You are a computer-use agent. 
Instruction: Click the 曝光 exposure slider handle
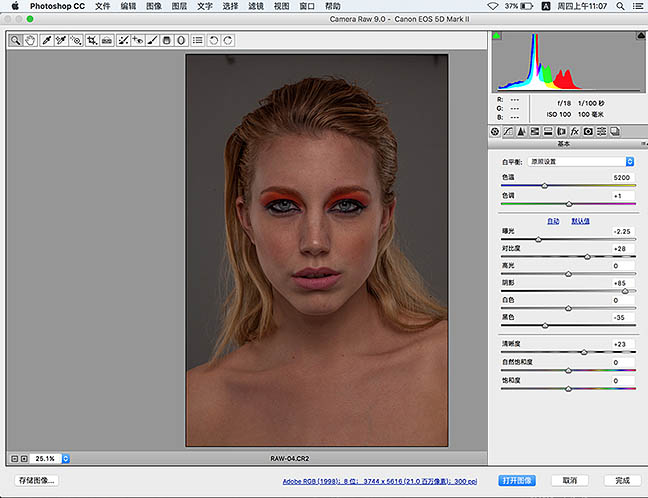coord(538,240)
